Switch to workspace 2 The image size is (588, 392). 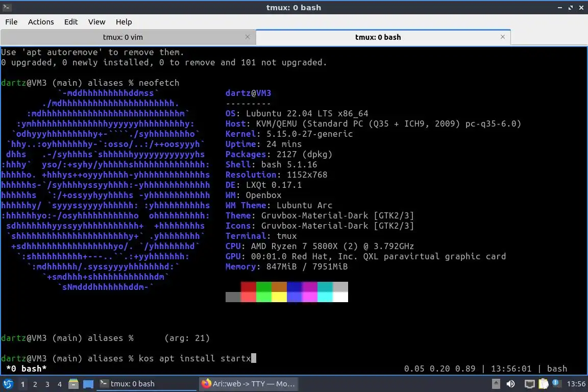click(35, 384)
